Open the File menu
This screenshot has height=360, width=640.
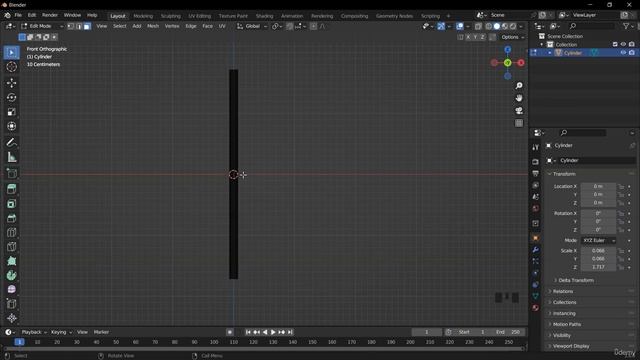pyautogui.click(x=18, y=15)
